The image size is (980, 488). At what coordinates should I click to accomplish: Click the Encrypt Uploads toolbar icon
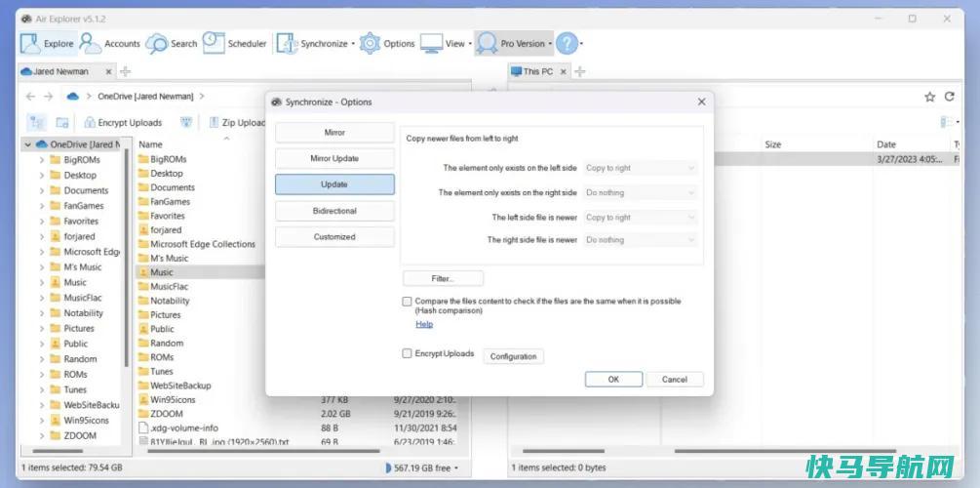click(90, 123)
